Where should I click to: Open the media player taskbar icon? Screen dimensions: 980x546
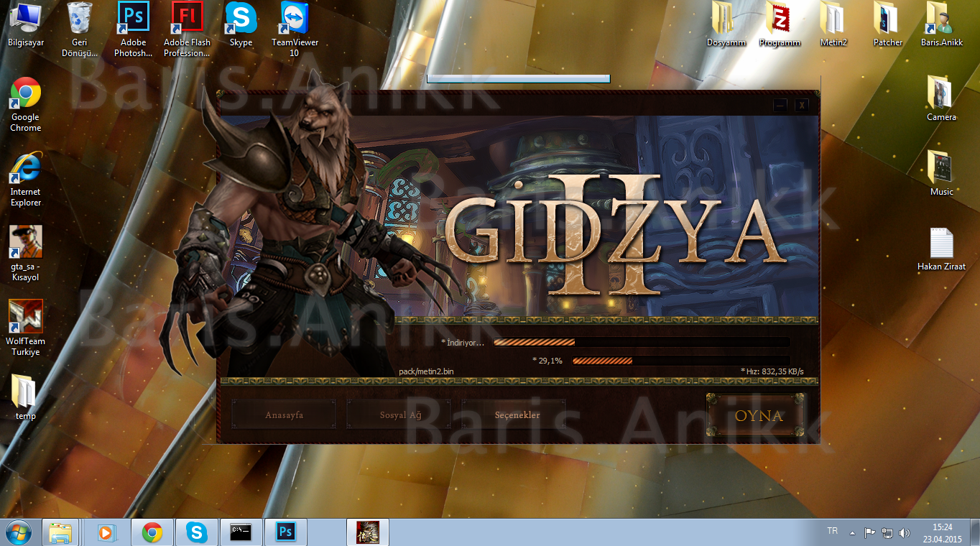point(106,532)
